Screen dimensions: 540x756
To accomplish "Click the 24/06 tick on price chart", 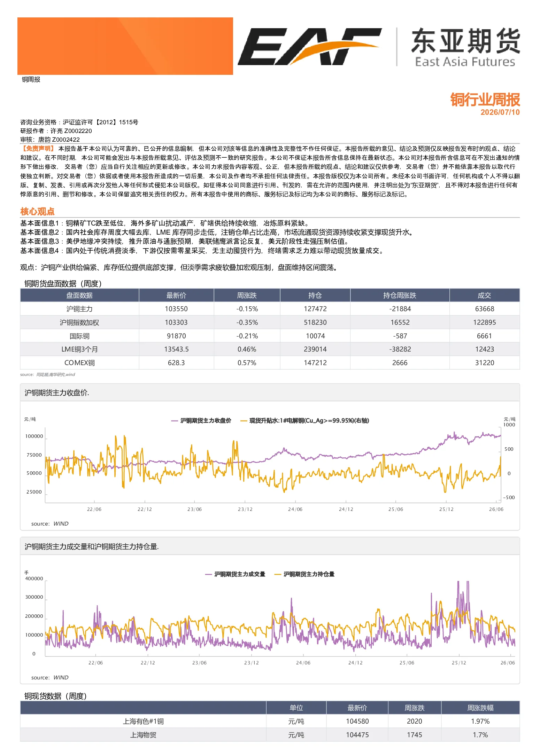I will coord(295,509).
